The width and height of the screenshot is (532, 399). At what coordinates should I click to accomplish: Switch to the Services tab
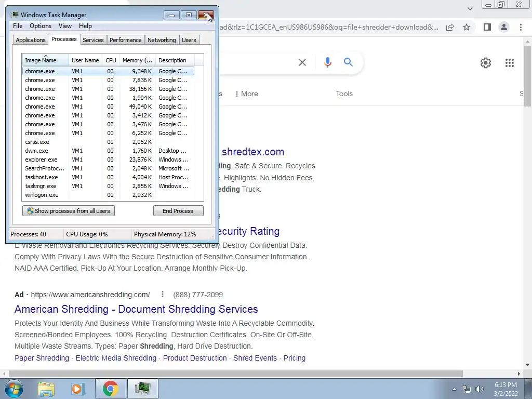[x=93, y=40]
